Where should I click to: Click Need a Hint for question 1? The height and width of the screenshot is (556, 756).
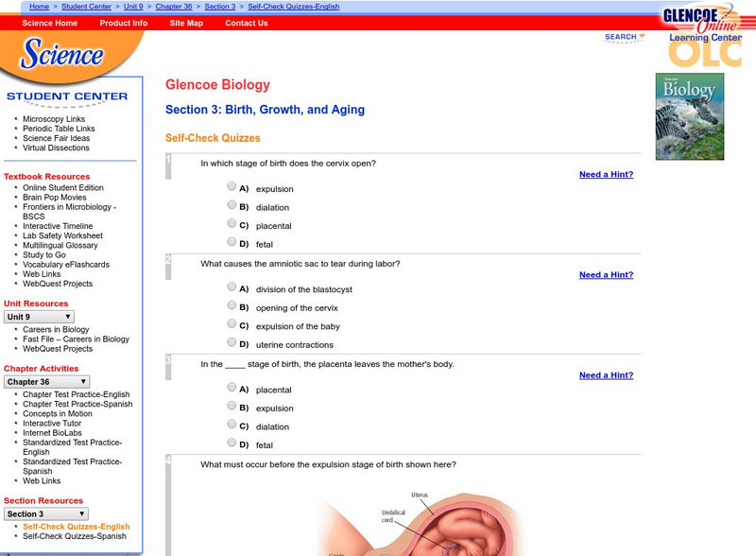click(606, 174)
